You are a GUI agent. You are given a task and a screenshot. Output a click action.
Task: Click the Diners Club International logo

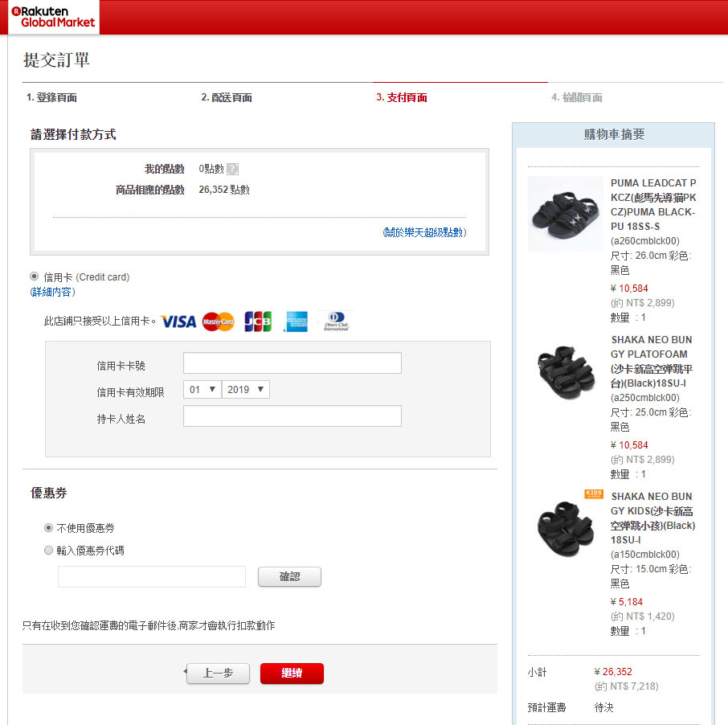click(x=336, y=322)
